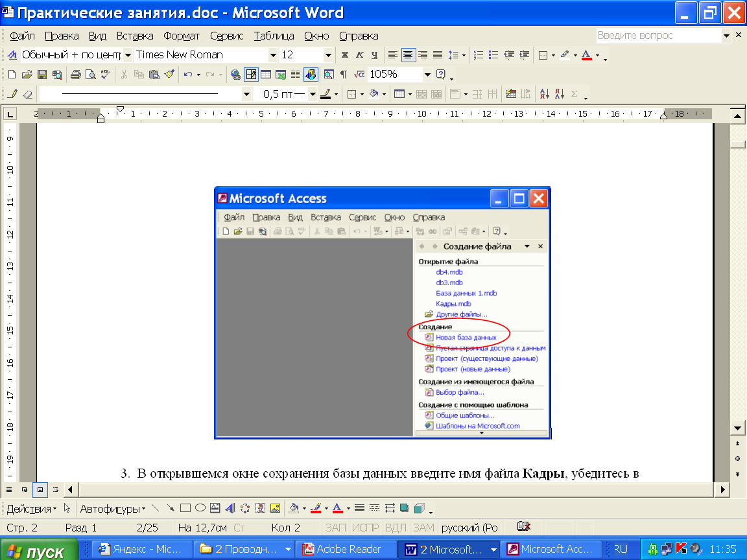747x560 pixels.
Task: Open the Действия drawing menu
Action: (31, 509)
